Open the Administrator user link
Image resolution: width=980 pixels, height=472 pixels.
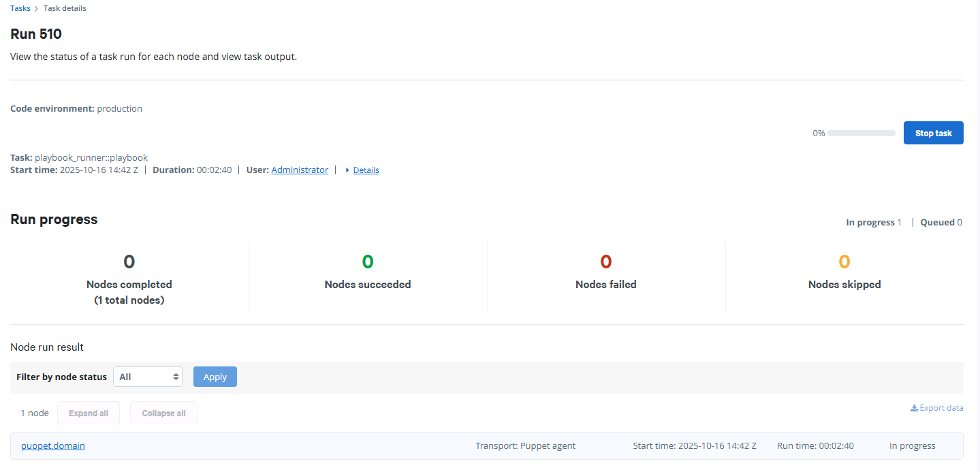(300, 170)
